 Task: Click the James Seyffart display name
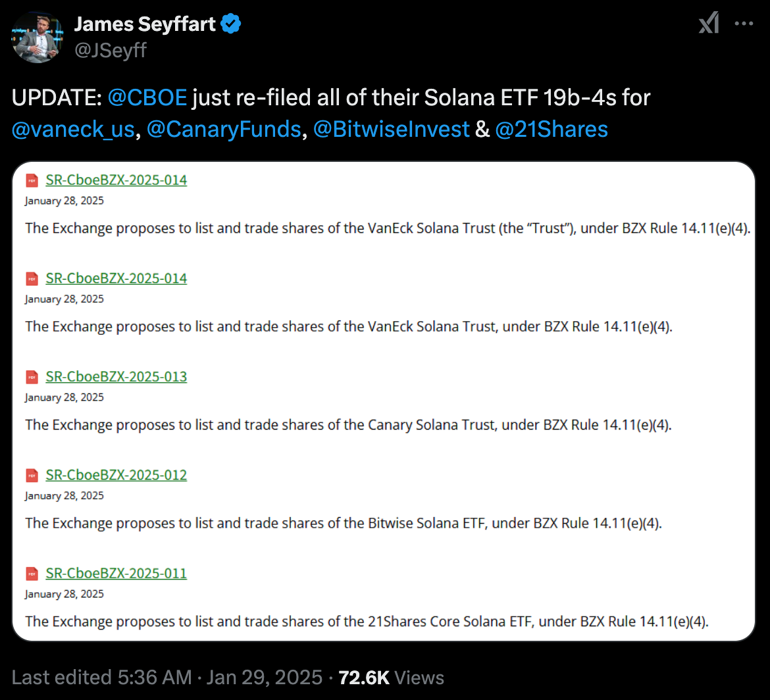145,25
